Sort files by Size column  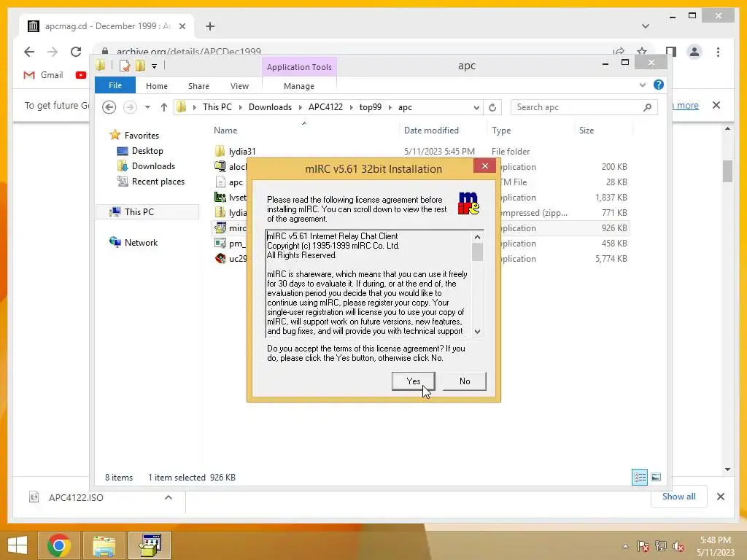(587, 131)
